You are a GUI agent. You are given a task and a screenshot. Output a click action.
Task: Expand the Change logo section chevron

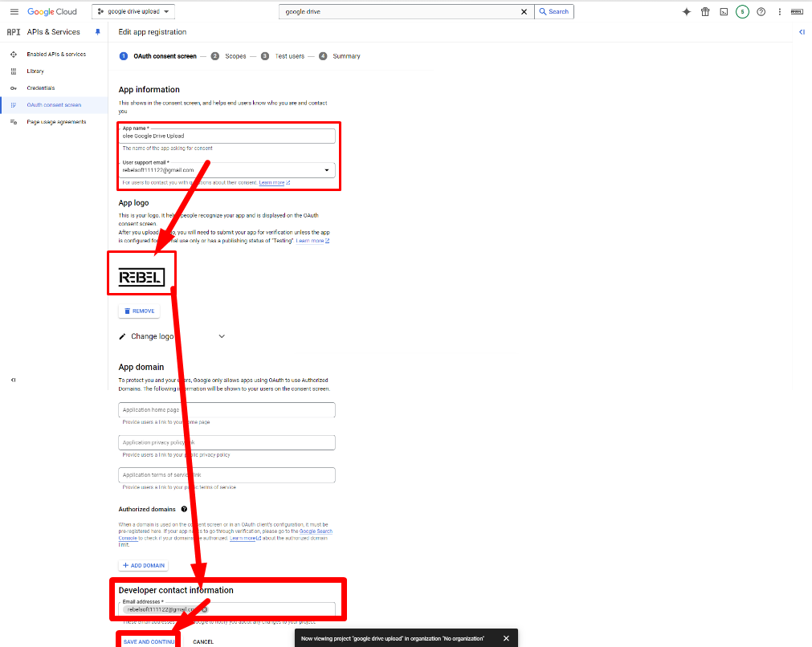(222, 336)
